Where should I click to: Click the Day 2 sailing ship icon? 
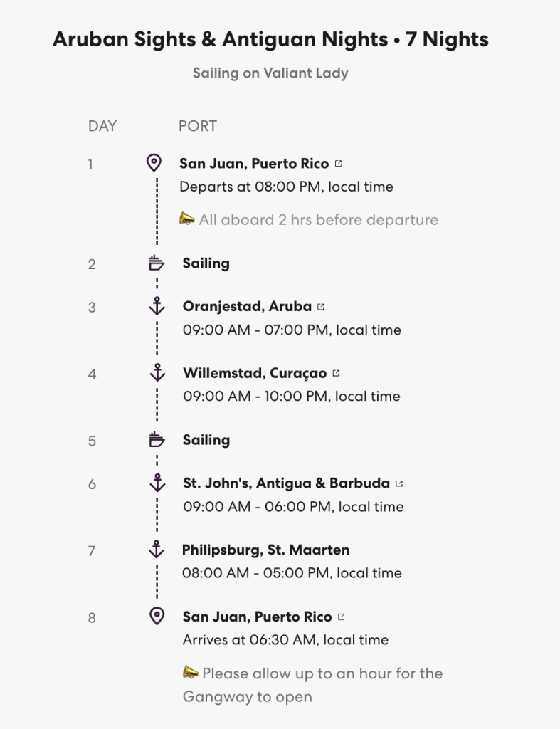point(157,263)
